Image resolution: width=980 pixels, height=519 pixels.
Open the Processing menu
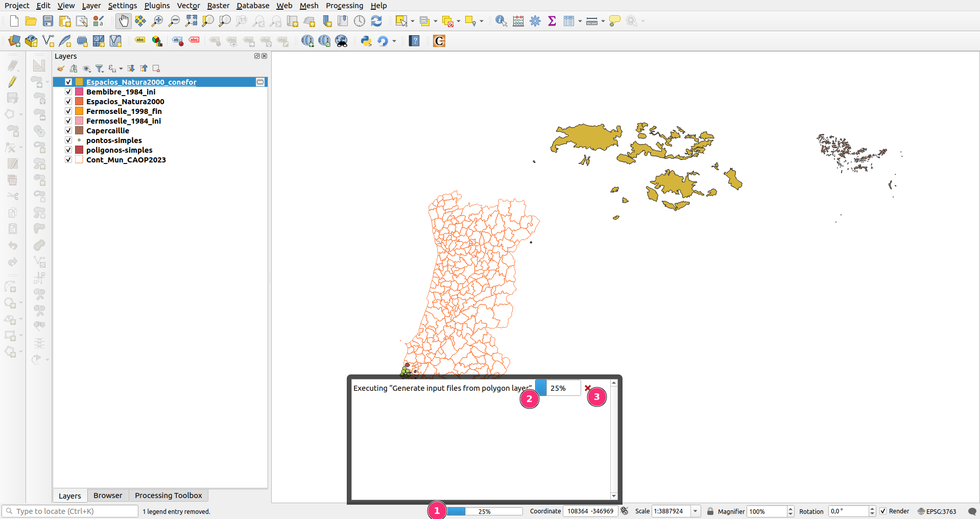[345, 6]
